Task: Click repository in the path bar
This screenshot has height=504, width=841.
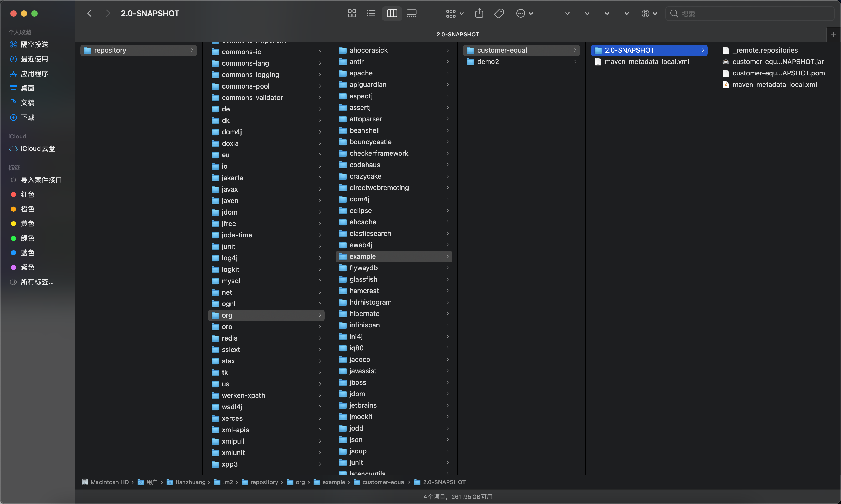Action: (x=264, y=482)
